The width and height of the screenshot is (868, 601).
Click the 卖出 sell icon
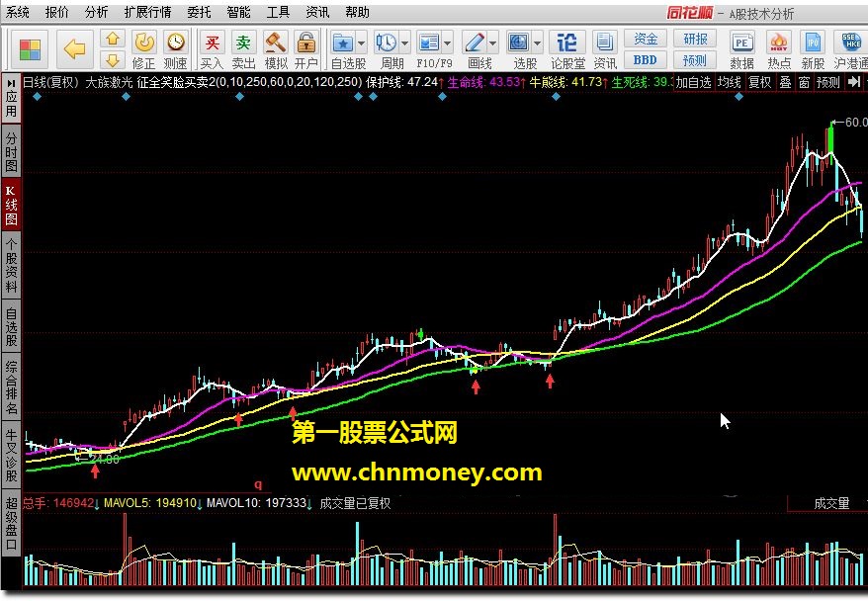point(243,49)
